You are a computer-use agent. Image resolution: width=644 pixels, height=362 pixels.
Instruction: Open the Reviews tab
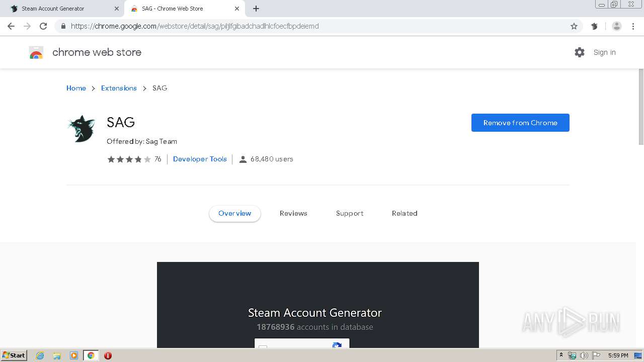pyautogui.click(x=293, y=213)
